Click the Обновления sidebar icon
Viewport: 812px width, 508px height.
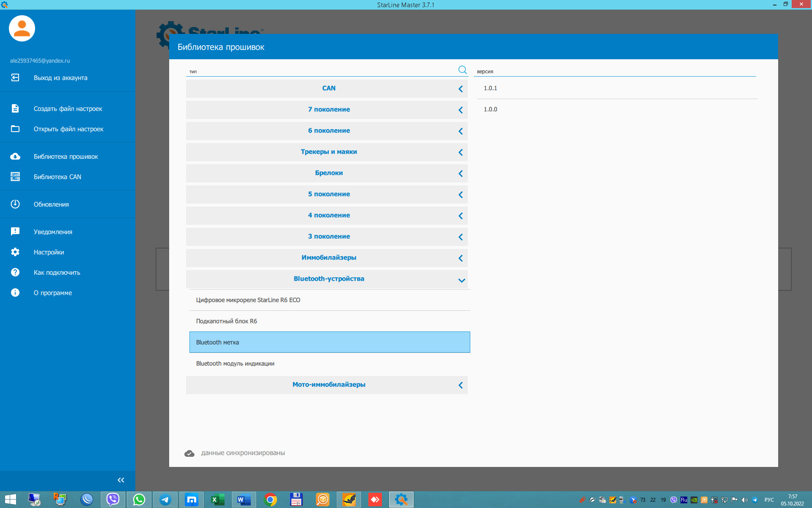click(x=15, y=204)
